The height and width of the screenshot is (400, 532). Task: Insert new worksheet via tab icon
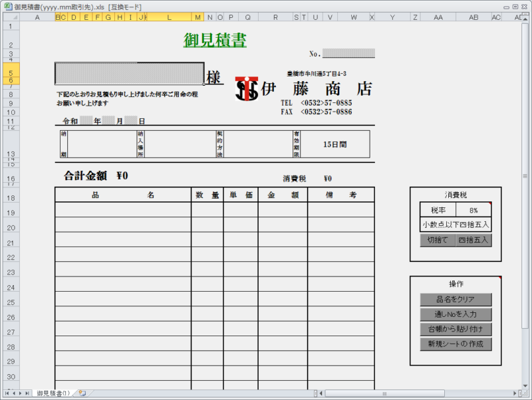pyautogui.click(x=82, y=393)
